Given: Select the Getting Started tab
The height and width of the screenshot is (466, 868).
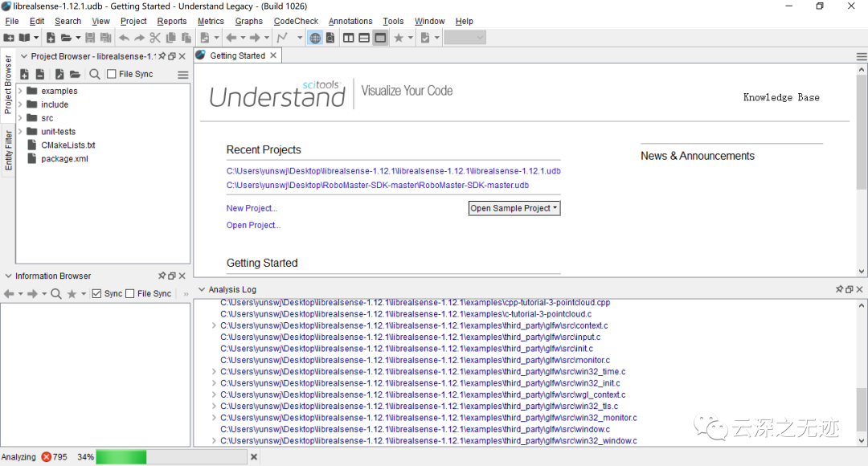Looking at the screenshot, I should [x=237, y=55].
